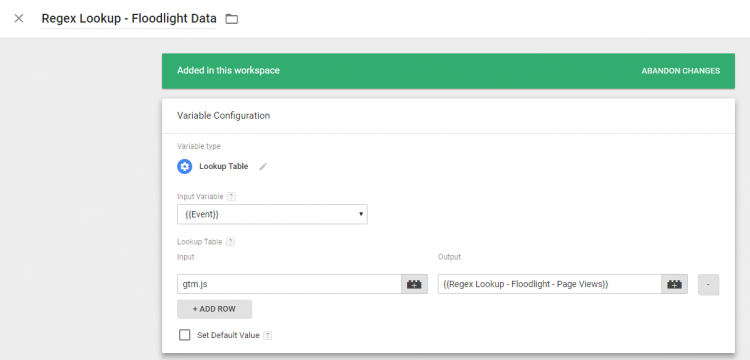Open variable picker for Output field
This screenshot has height=360, width=750.
click(674, 284)
